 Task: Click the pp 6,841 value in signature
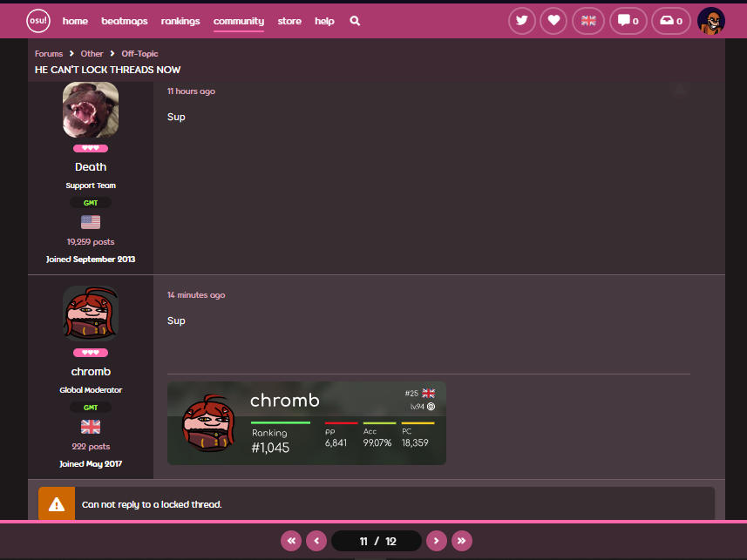pyautogui.click(x=336, y=442)
